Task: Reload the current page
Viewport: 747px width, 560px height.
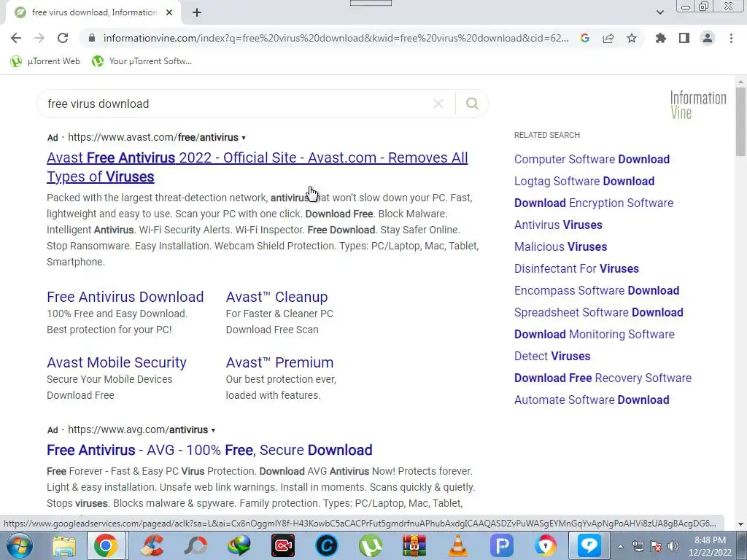Action: (x=63, y=38)
